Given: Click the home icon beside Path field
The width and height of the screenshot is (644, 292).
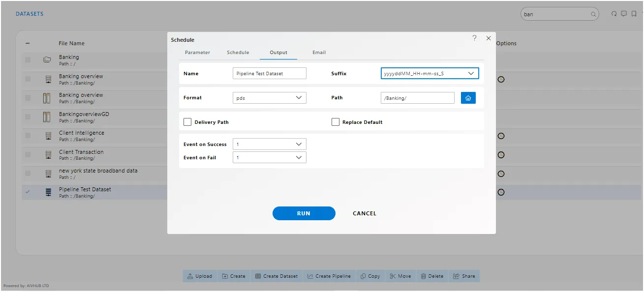Looking at the screenshot, I should click(468, 98).
